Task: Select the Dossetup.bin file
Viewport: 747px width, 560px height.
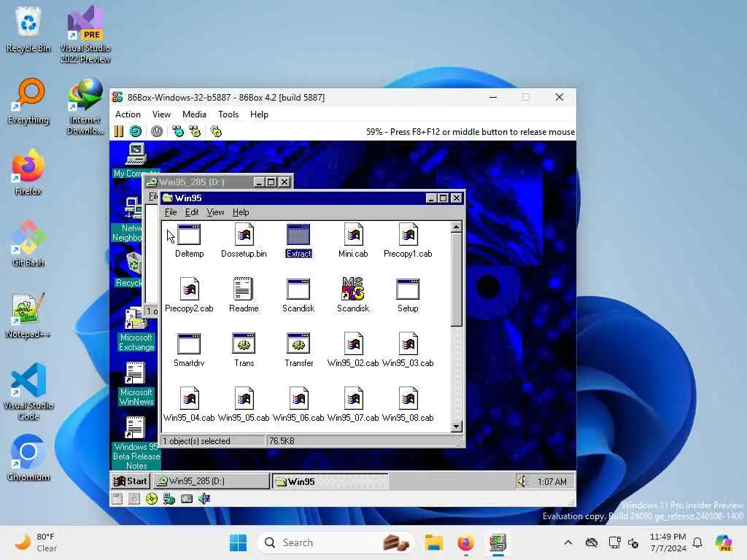Action: 244,241
